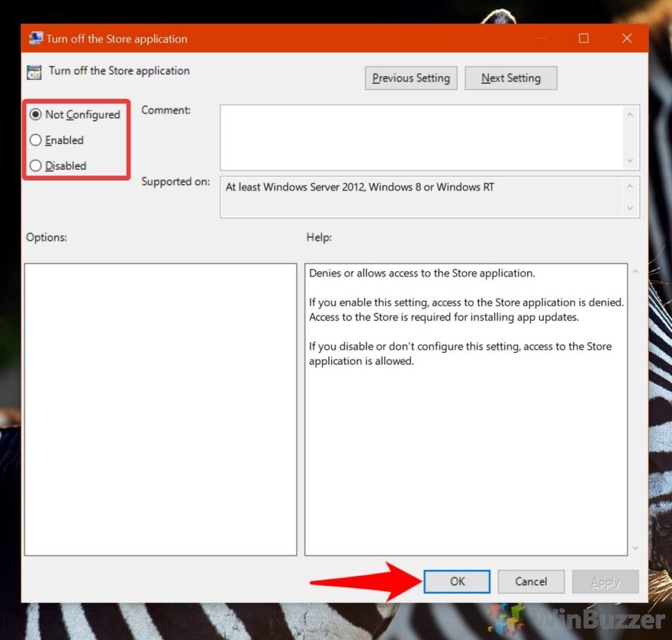Click the Supported on scroll-down arrow
Image resolution: width=672 pixels, height=640 pixels.
[630, 208]
